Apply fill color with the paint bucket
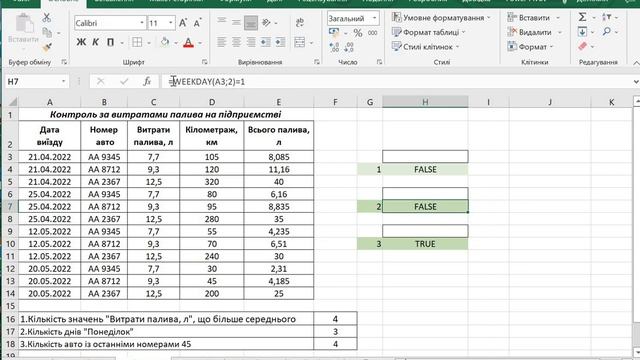Viewport: 640px width, 360px height. click(x=165, y=42)
